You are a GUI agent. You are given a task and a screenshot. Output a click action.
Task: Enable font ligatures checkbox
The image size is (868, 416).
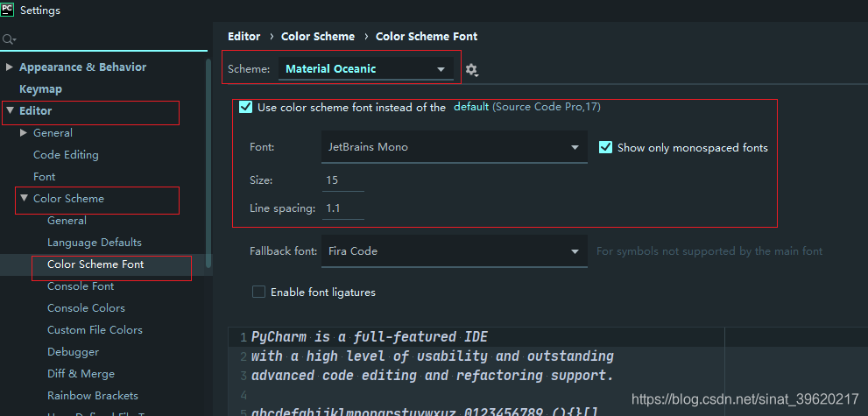(x=258, y=292)
